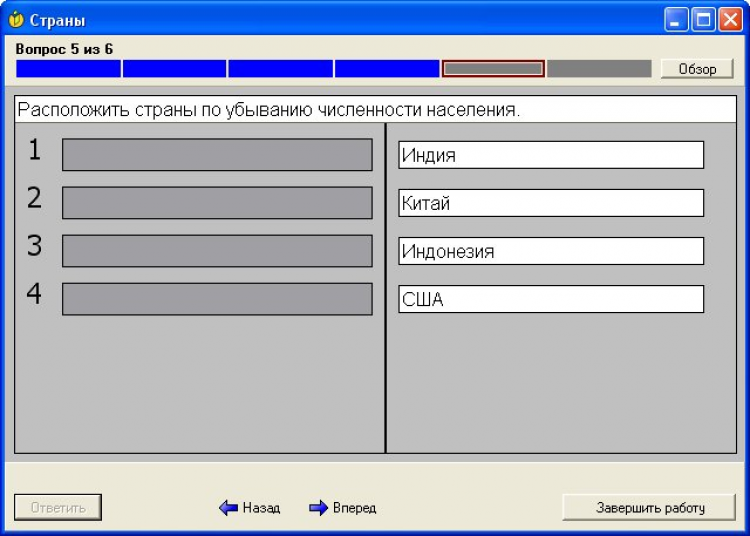Viewport: 750px width, 536px height.
Task: Close the Страны window
Action: 731,20
